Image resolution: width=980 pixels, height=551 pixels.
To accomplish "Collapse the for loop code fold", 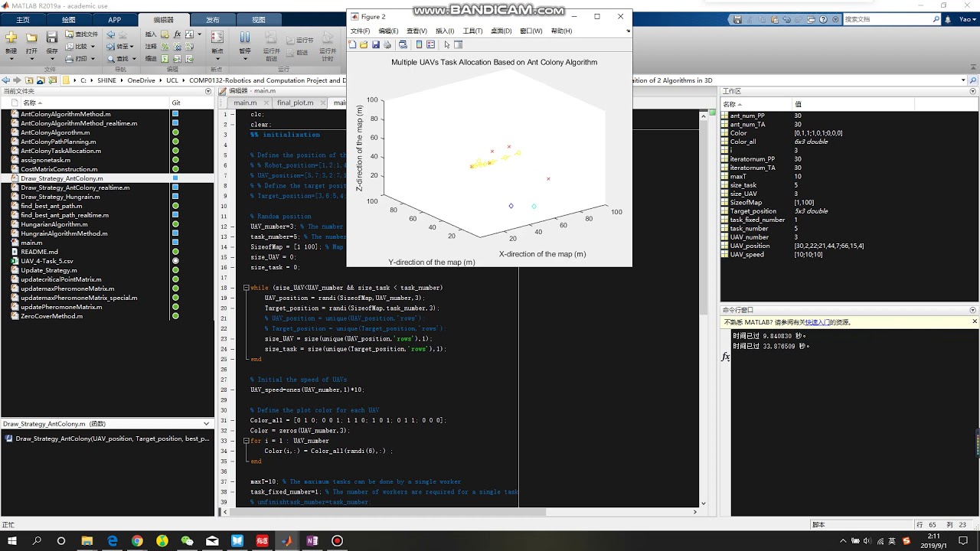I will click(246, 441).
